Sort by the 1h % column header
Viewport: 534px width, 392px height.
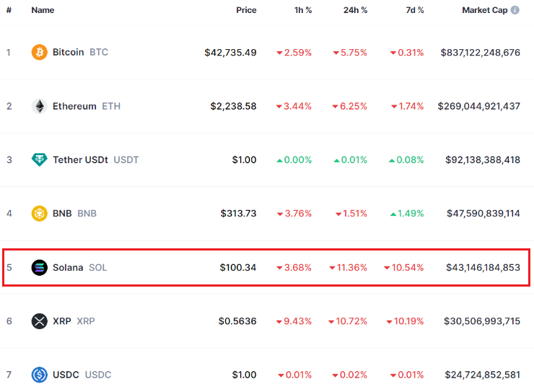(303, 10)
